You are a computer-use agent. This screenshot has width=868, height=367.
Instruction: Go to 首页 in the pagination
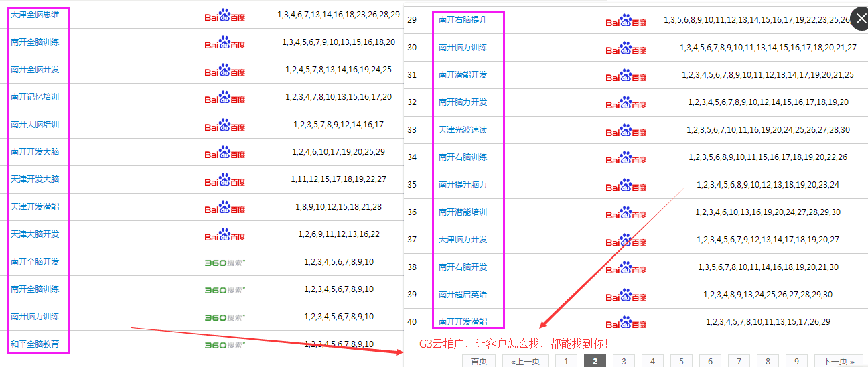(x=478, y=361)
